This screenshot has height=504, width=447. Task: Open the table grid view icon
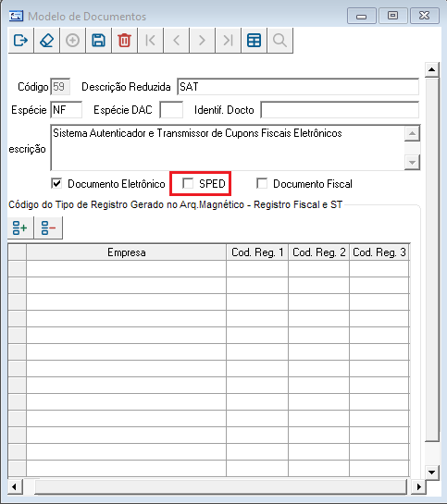click(x=254, y=41)
